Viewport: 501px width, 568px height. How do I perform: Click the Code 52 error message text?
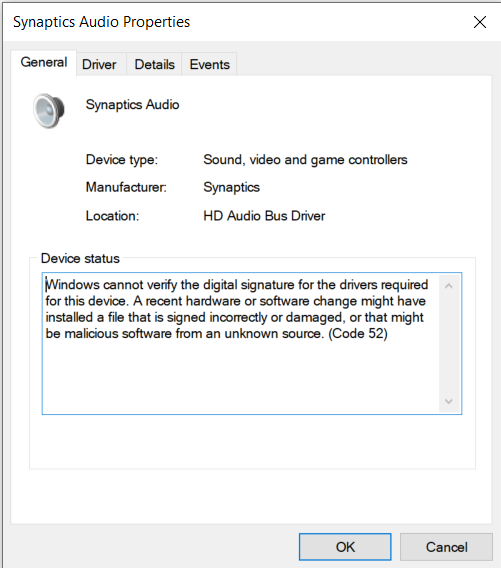(237, 309)
